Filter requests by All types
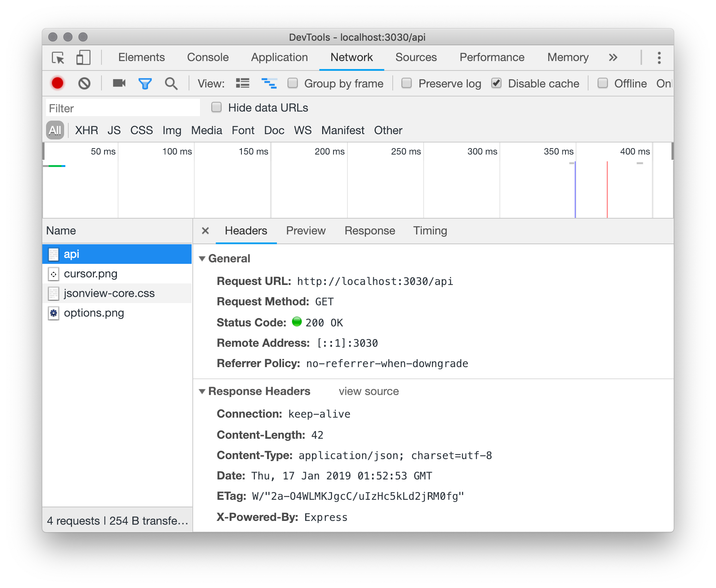 55,130
